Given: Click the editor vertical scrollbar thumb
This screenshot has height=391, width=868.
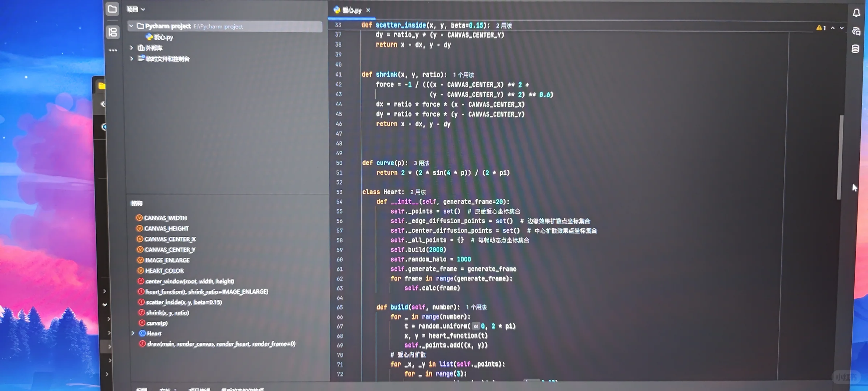Looking at the screenshot, I should (840, 157).
